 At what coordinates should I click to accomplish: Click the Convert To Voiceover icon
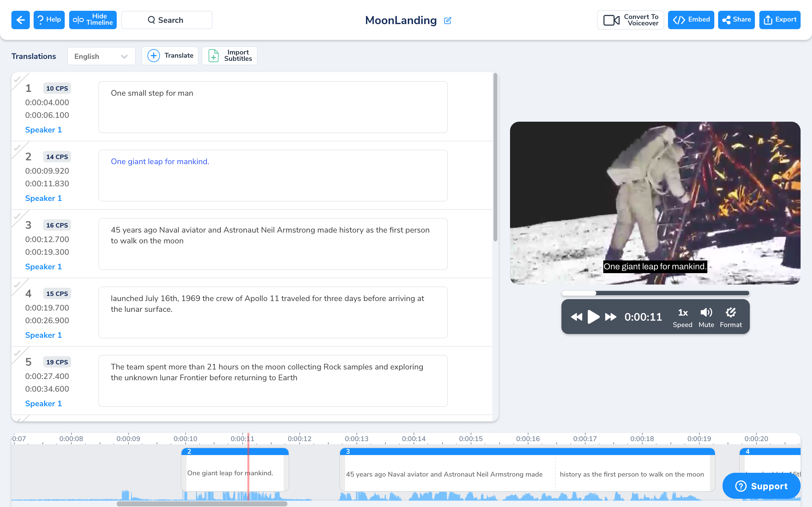(x=612, y=20)
